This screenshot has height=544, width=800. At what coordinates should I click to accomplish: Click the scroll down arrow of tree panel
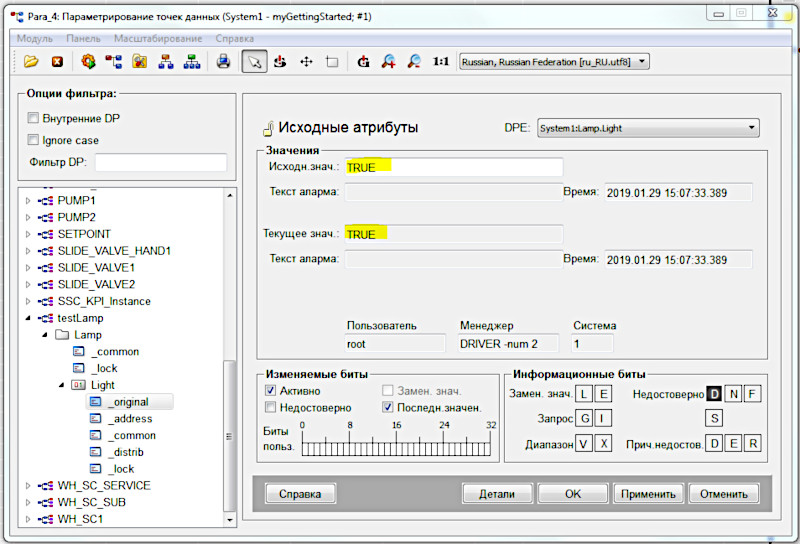[230, 520]
